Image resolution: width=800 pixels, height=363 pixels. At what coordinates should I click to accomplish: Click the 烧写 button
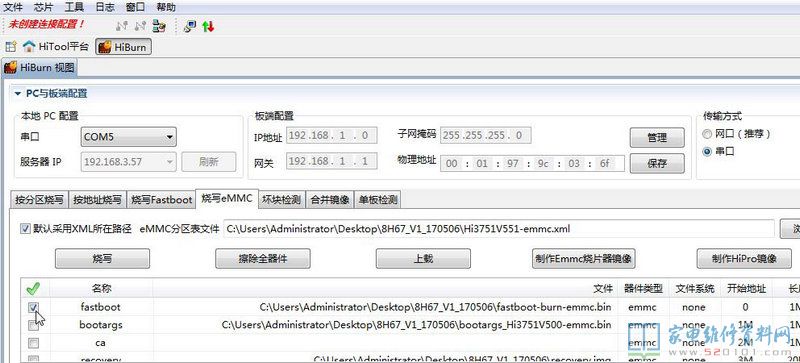[102, 258]
